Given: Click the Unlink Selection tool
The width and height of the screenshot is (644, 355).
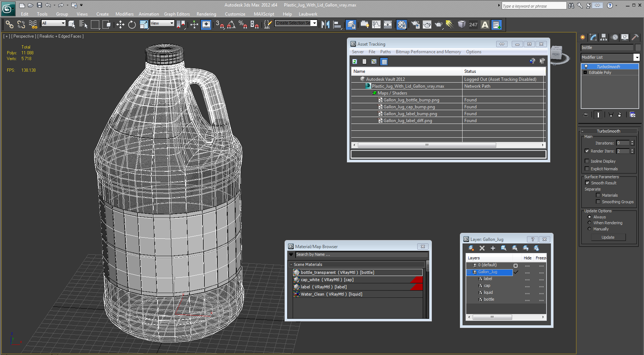Looking at the screenshot, I should (x=21, y=25).
